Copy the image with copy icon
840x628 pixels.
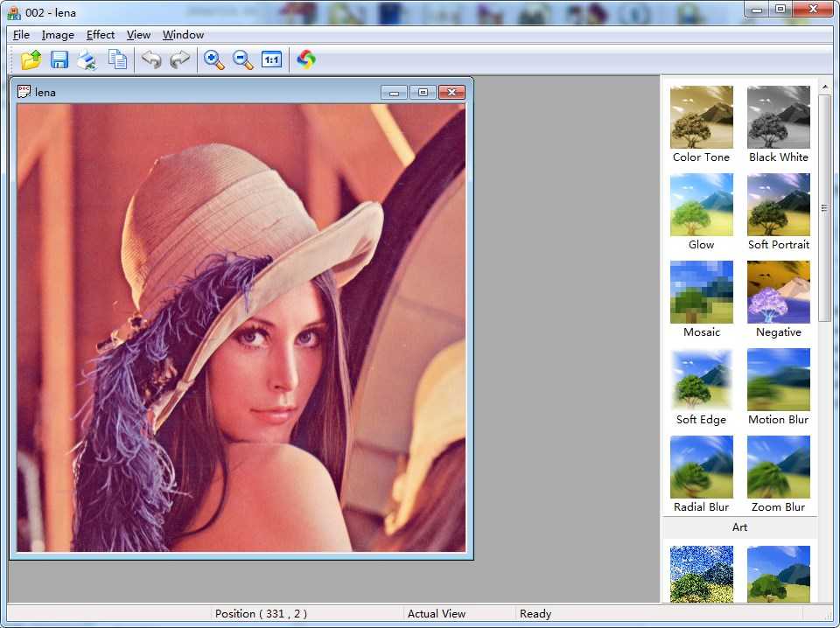(117, 59)
